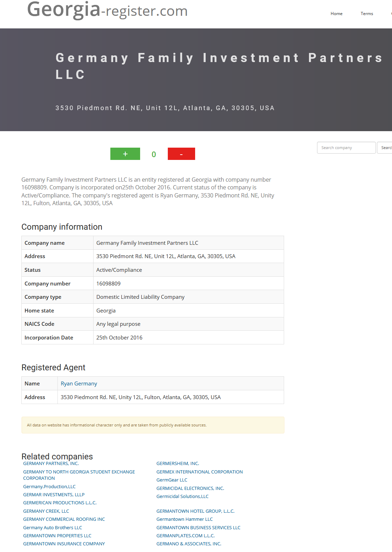392x552 pixels.
Task: Click the Domestic Limited Liability Company cell
Action: click(140, 297)
